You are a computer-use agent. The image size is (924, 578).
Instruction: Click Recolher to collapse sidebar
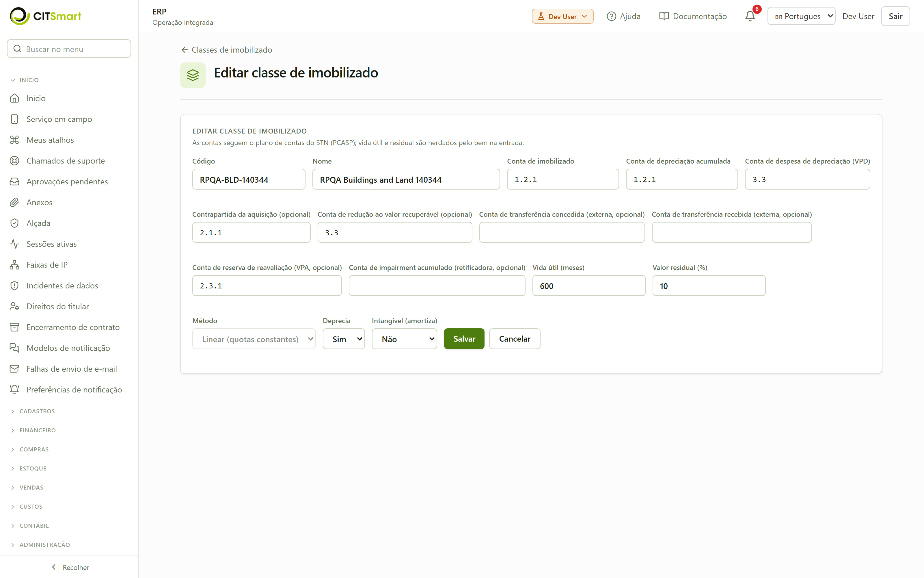[x=70, y=567]
